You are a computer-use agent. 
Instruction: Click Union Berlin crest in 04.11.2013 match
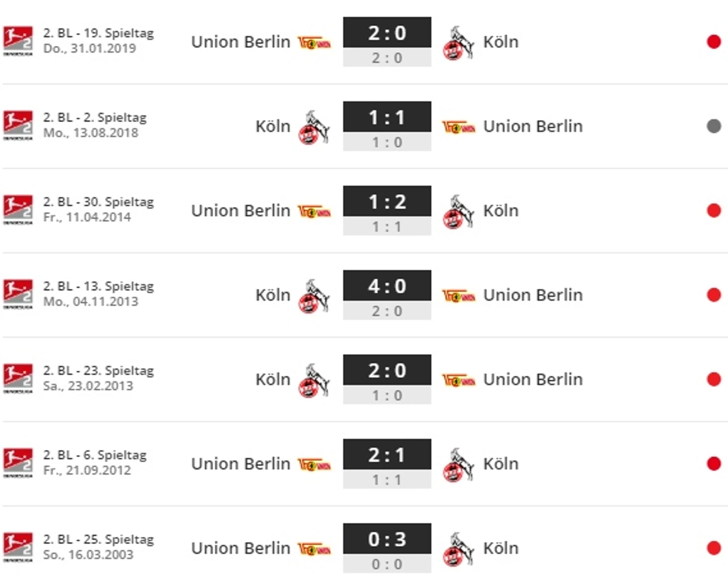coord(458,296)
